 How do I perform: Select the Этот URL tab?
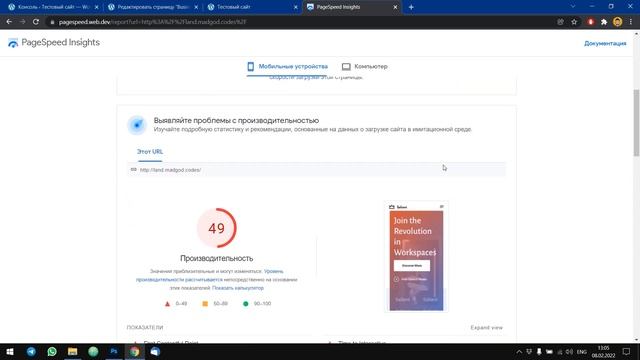point(150,151)
